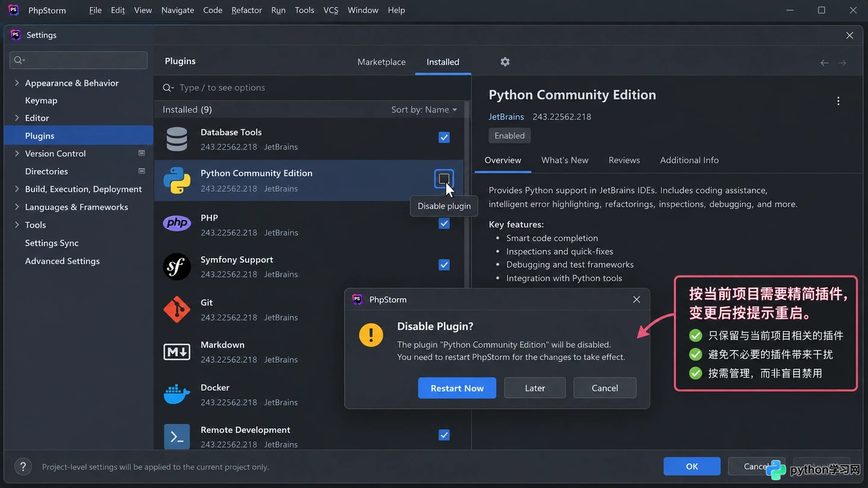Focus the plugin filter search box
The image size is (868, 488).
coord(312,88)
